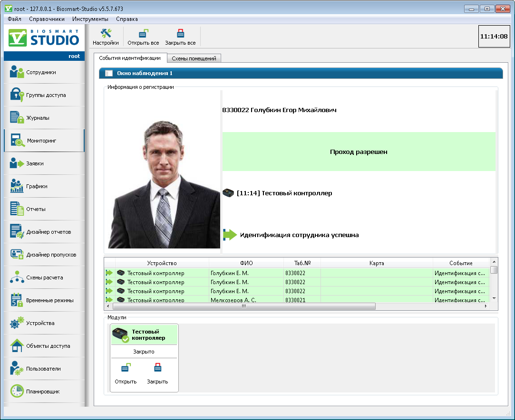
Task: Open the Планировщик section
Action: pyautogui.click(x=44, y=391)
